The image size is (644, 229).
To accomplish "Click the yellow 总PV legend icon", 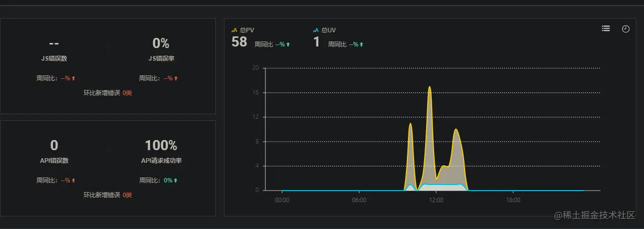I will [234, 30].
